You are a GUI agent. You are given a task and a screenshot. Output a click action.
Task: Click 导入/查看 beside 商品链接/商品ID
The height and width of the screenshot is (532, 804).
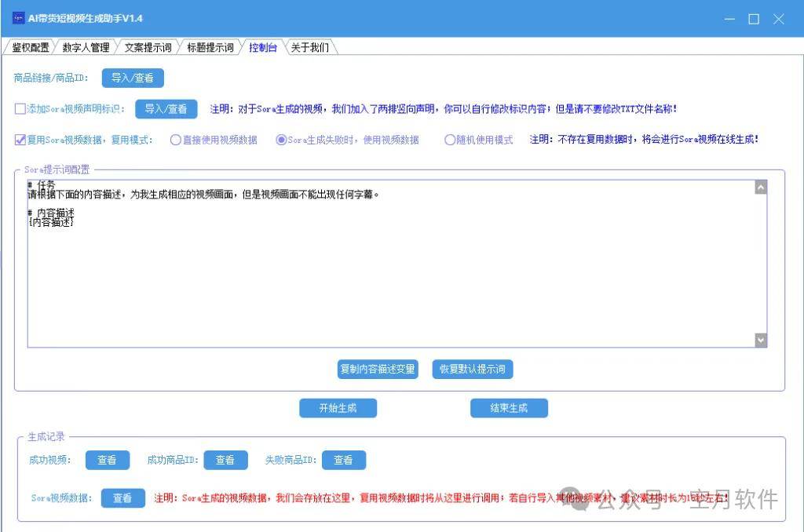pos(133,78)
